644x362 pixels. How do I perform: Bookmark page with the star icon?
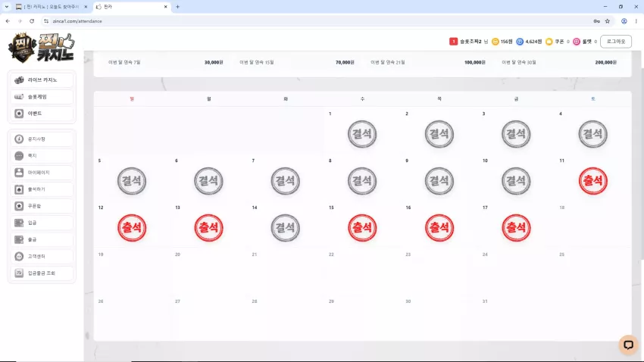tap(608, 21)
